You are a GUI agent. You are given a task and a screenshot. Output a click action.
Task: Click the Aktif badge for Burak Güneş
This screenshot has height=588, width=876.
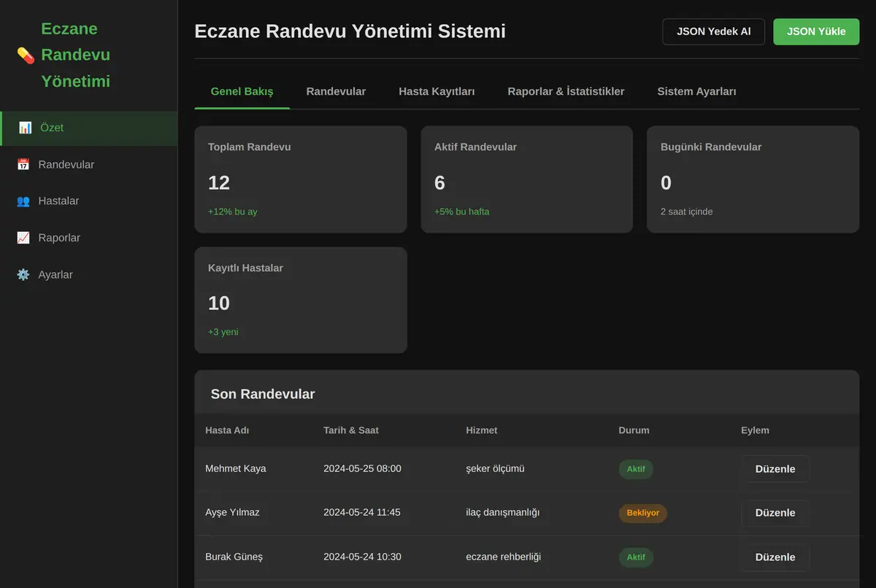pyautogui.click(x=636, y=557)
